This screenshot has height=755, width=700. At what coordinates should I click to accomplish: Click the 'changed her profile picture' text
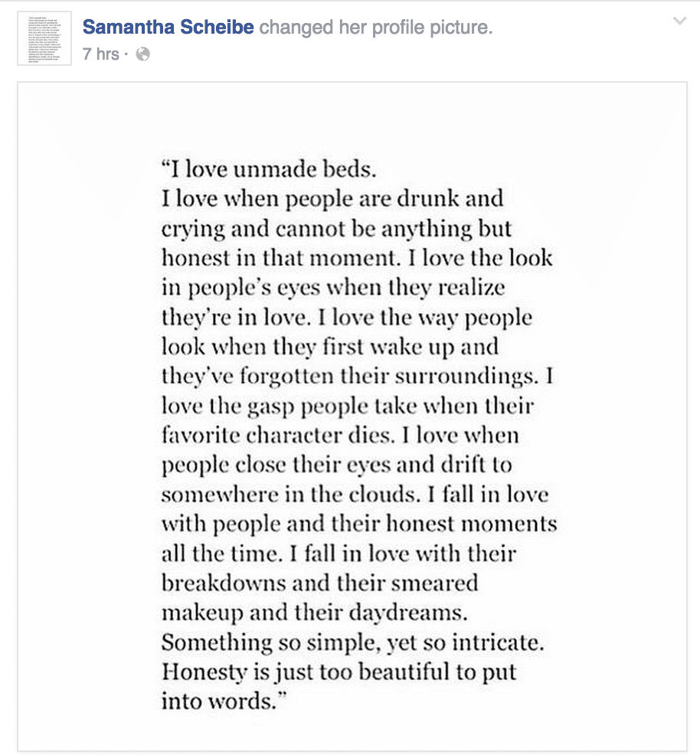pos(376,28)
